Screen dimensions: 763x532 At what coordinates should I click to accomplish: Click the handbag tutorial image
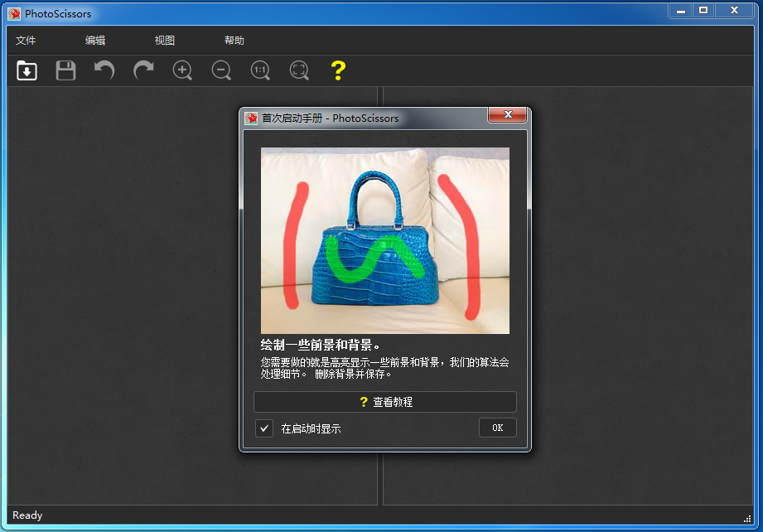tap(385, 240)
